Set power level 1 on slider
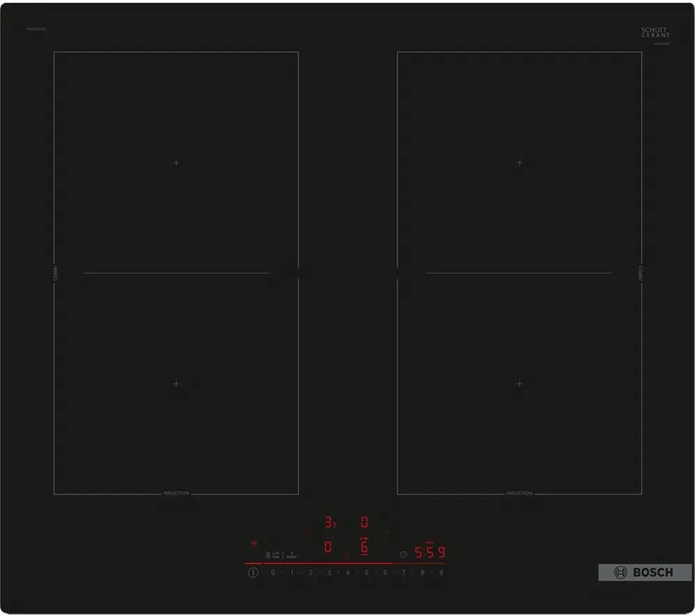This screenshot has width=695, height=616. pos(292,573)
